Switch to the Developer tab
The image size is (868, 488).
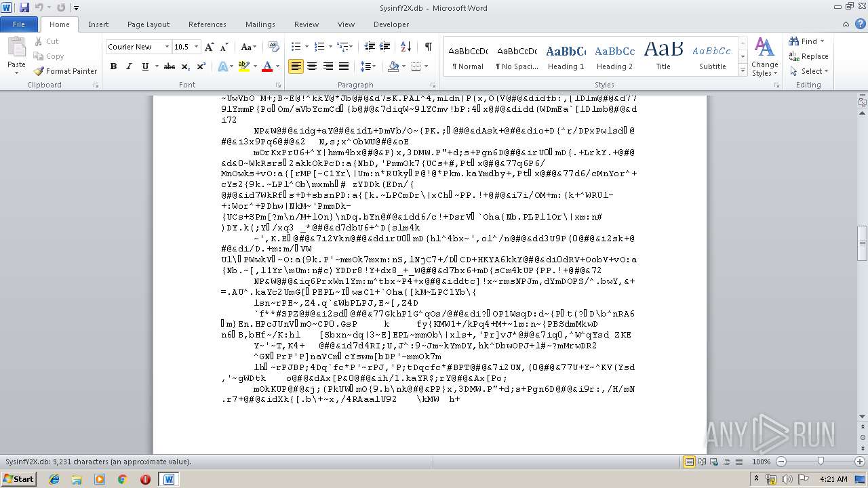[x=391, y=24]
